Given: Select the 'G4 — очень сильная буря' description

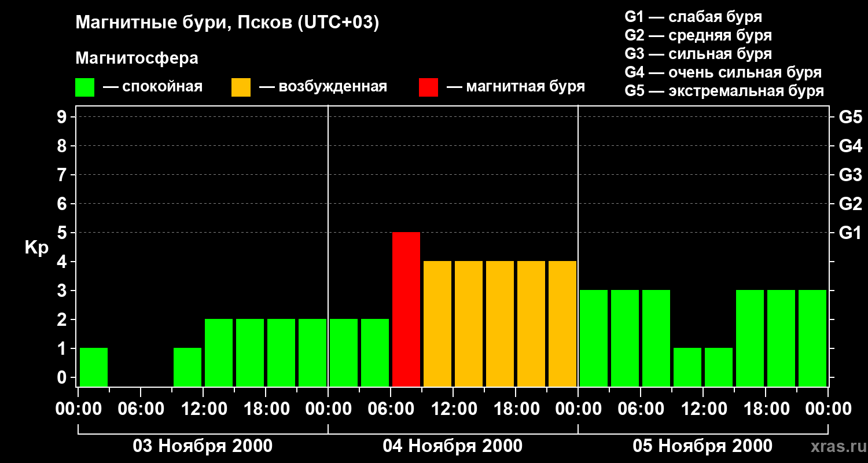Looking at the screenshot, I should [x=723, y=72].
